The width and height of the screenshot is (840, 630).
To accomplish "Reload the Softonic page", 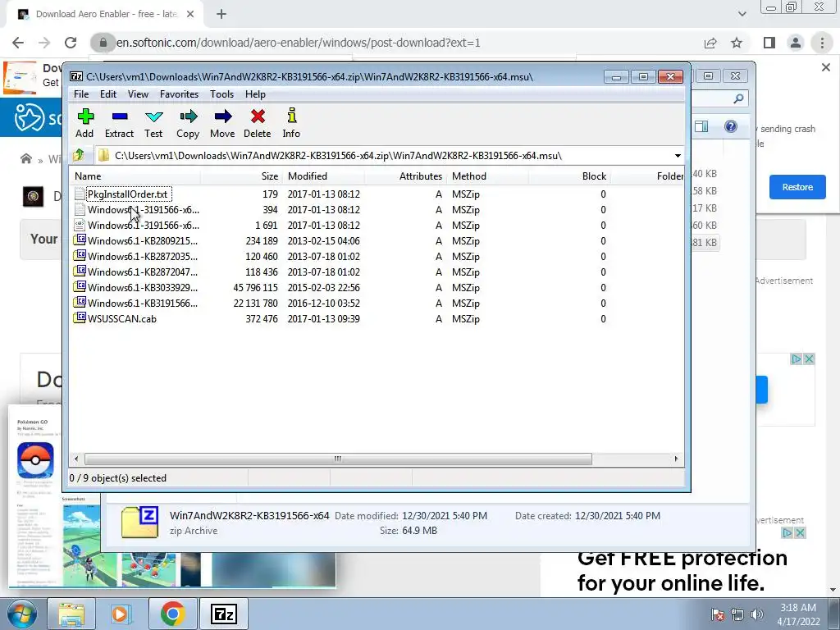I will click(x=71, y=43).
